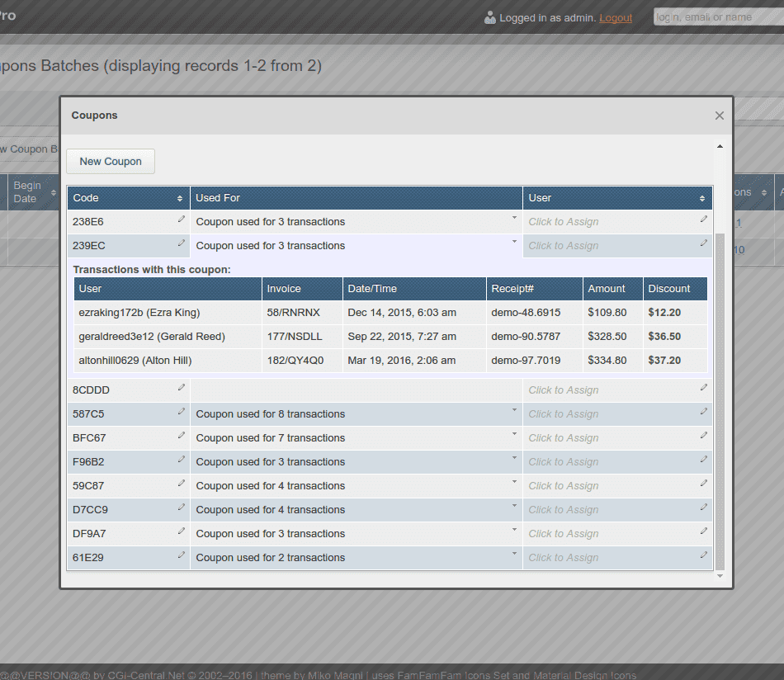Screen dimensions: 784x680
Task: Expand transactions for coupon 238E6
Action: [514, 218]
